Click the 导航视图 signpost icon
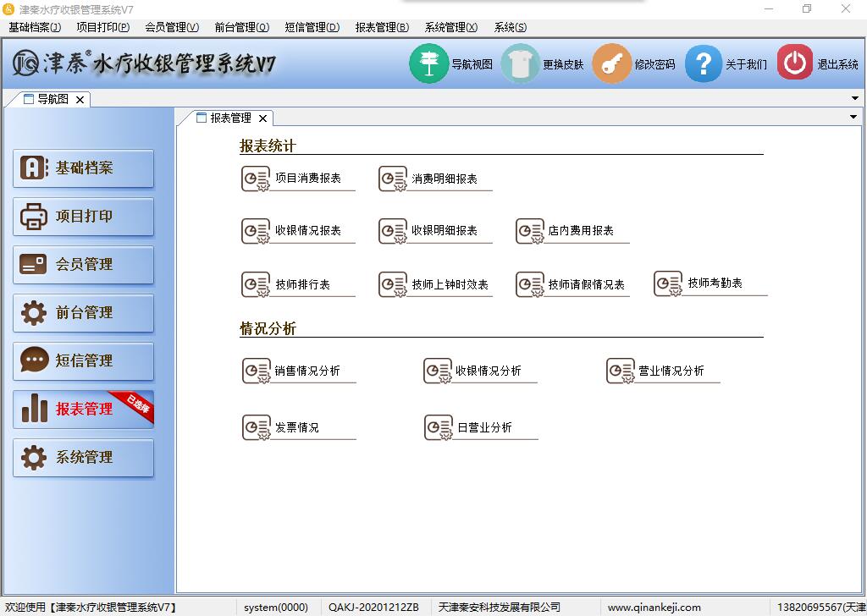Image resolution: width=867 pixels, height=616 pixels. pos(428,63)
